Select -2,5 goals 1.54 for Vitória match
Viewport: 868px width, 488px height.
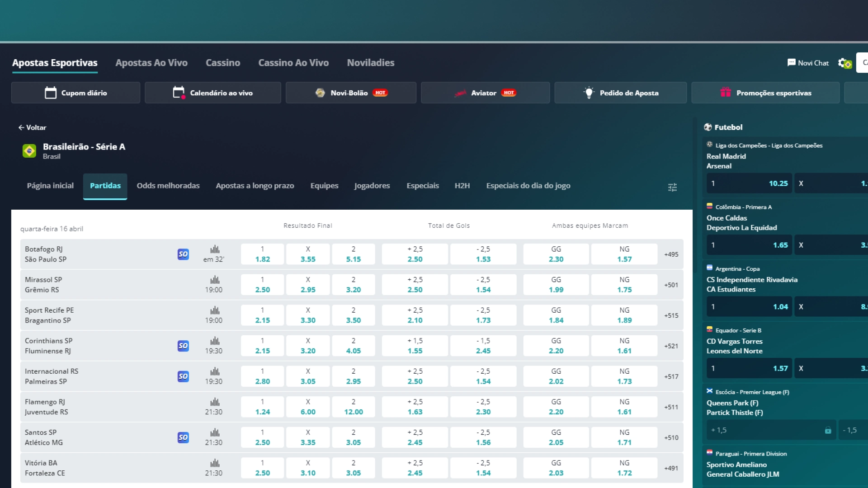tap(483, 468)
